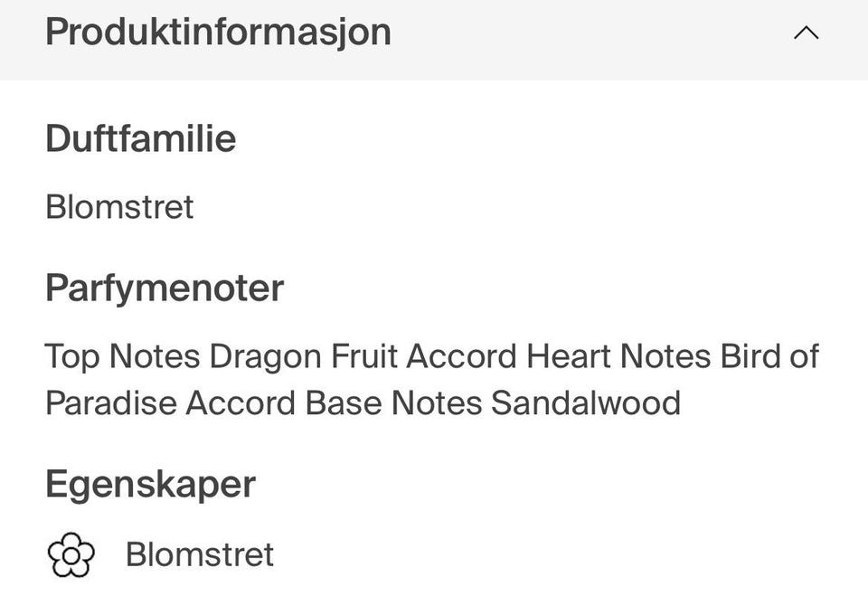Click 'Bird of' in the notes line

tap(769, 356)
